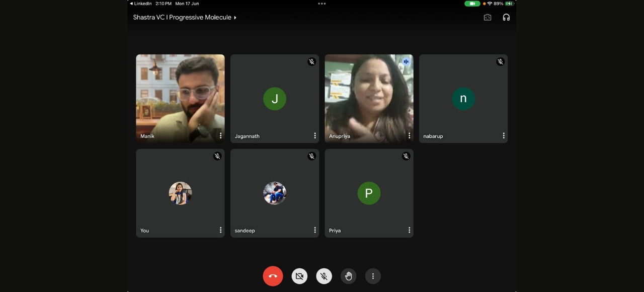Open three-dot menu on Manik's tile
Image resolution: width=644 pixels, height=292 pixels.
[220, 136]
